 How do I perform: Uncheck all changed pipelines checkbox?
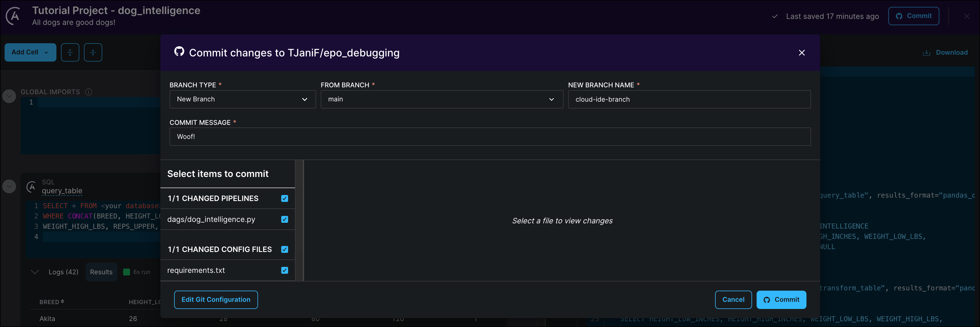coord(285,198)
